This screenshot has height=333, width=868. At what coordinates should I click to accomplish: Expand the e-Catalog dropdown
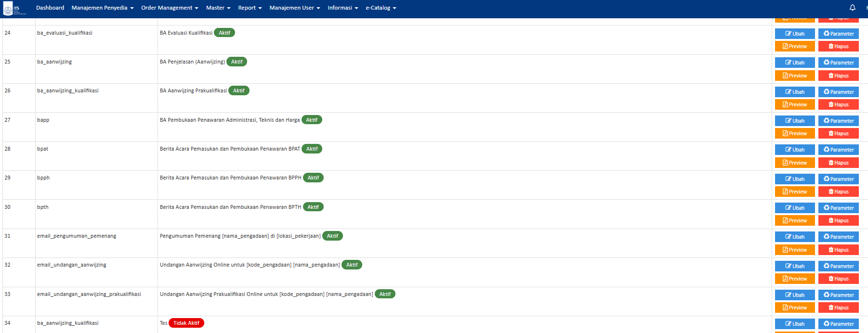381,8
